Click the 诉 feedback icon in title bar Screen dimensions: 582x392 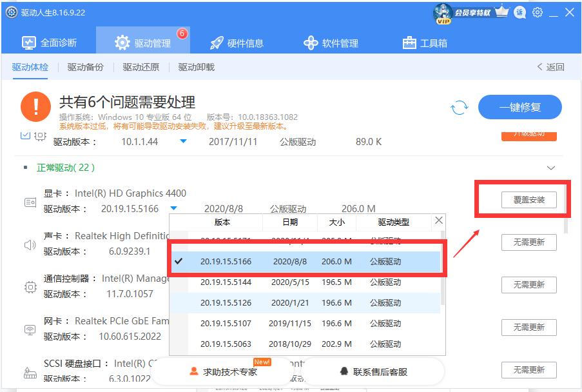(x=519, y=13)
